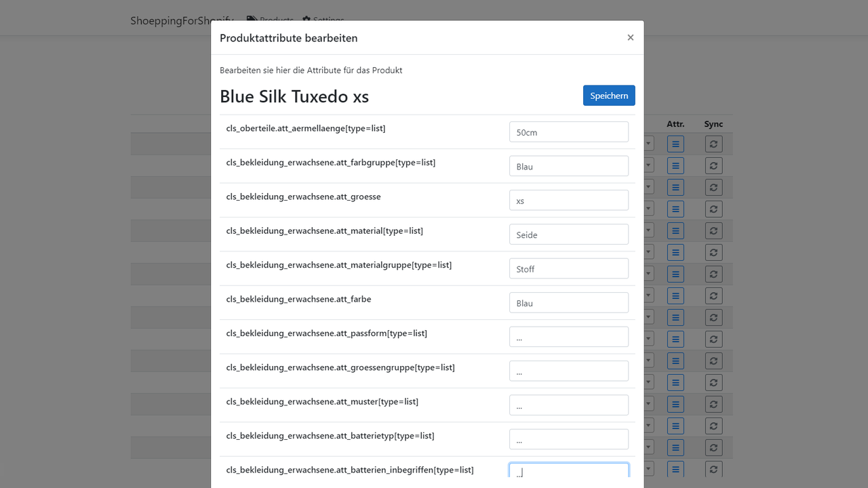This screenshot has height=488, width=868.
Task: Edit the att_groesse field containing xs
Action: point(569,201)
